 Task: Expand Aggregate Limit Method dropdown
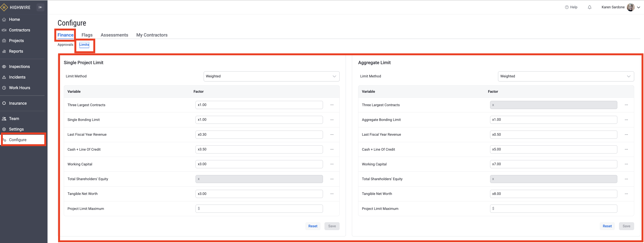coord(566,76)
